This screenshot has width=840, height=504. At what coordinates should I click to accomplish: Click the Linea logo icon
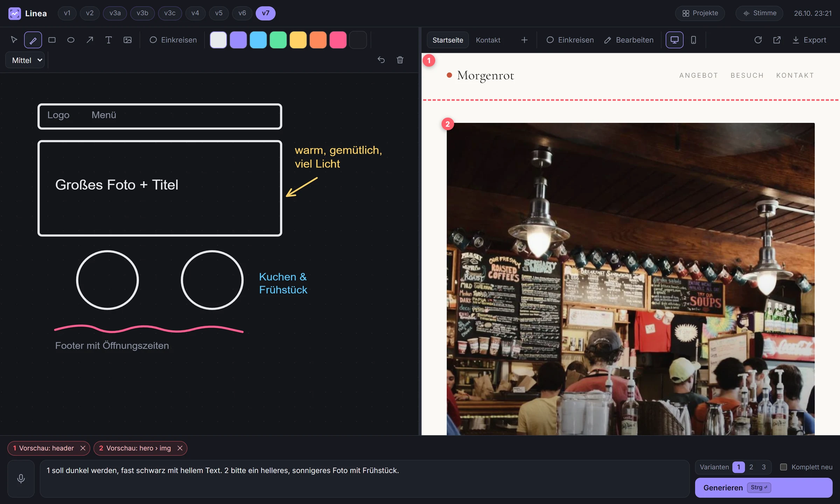15,13
